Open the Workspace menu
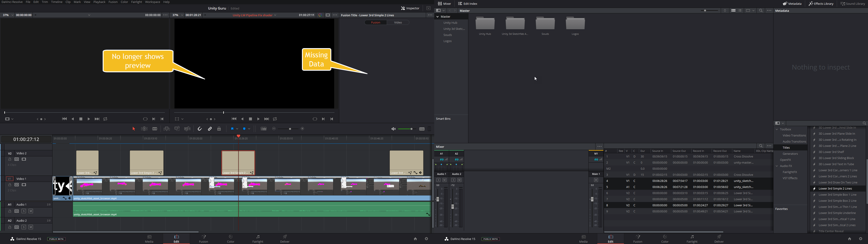 pos(153,2)
